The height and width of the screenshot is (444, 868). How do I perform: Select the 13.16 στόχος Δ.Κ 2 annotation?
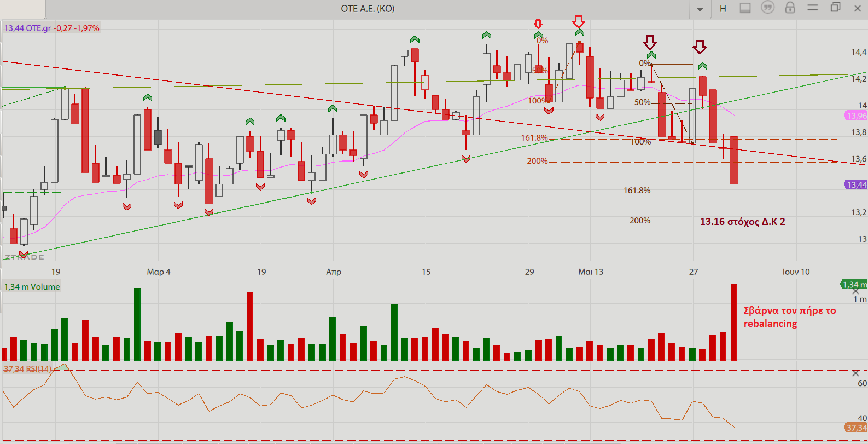(x=743, y=222)
